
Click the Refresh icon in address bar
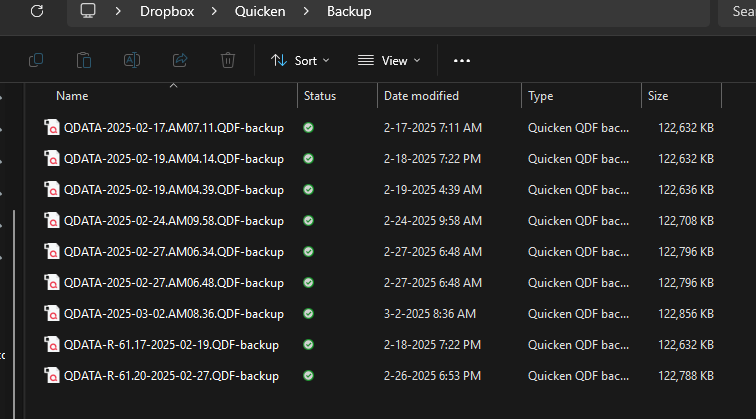[37, 11]
